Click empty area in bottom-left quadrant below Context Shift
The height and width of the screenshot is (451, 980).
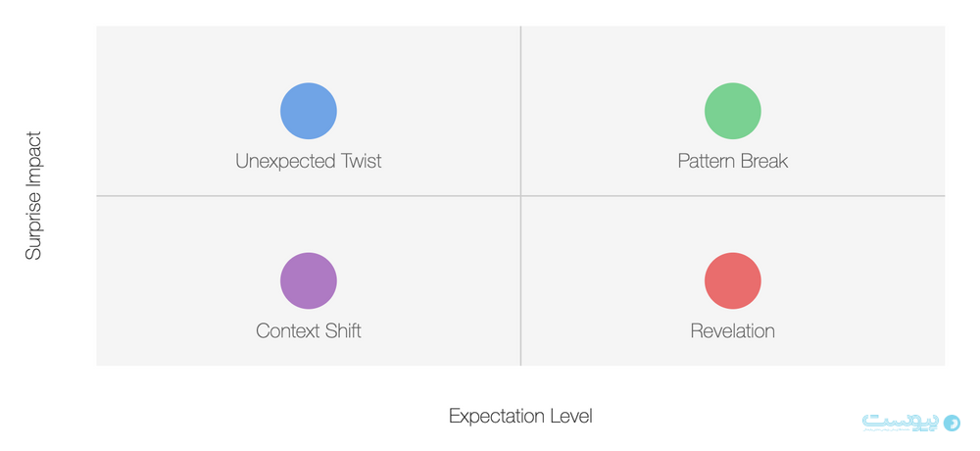309,353
